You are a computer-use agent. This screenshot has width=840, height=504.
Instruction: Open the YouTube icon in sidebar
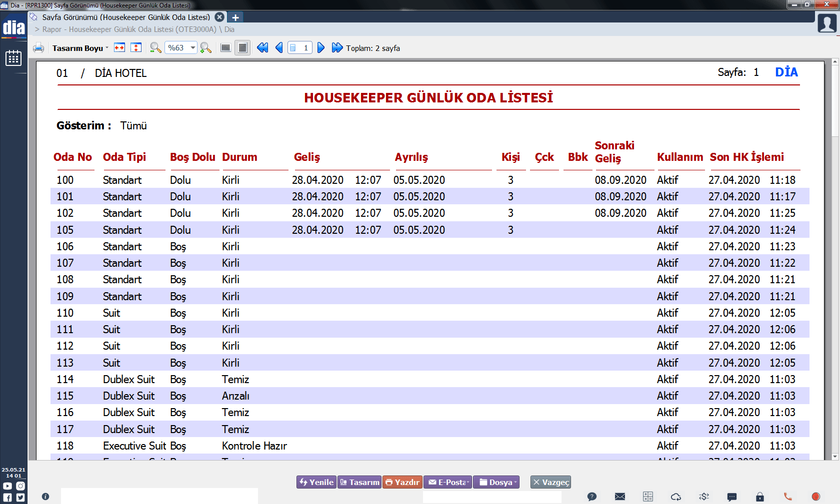tap(7, 486)
